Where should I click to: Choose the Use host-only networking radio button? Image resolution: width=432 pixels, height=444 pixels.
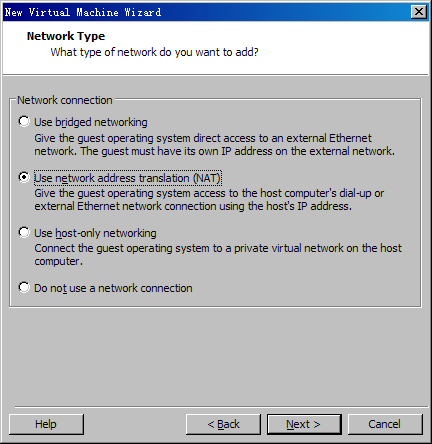24,232
